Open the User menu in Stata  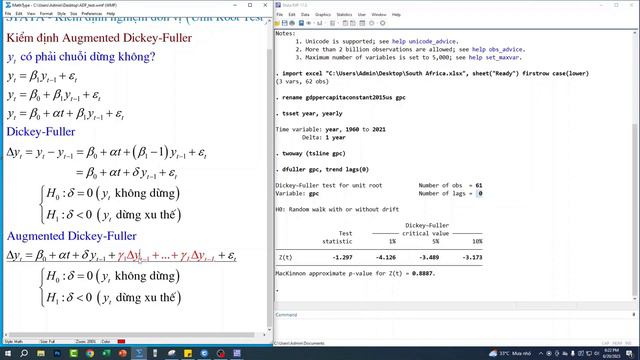362,15
